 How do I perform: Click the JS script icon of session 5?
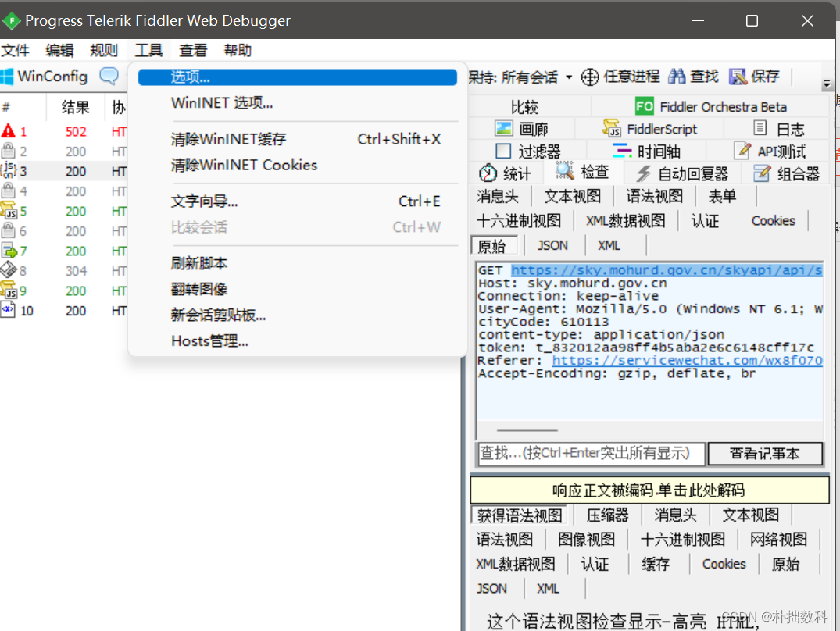[x=8, y=210]
